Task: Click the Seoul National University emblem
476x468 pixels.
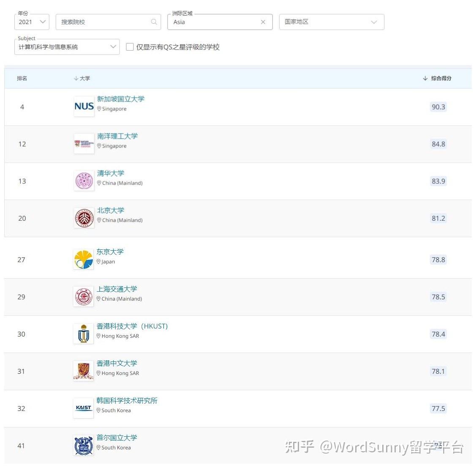Action: [83, 445]
